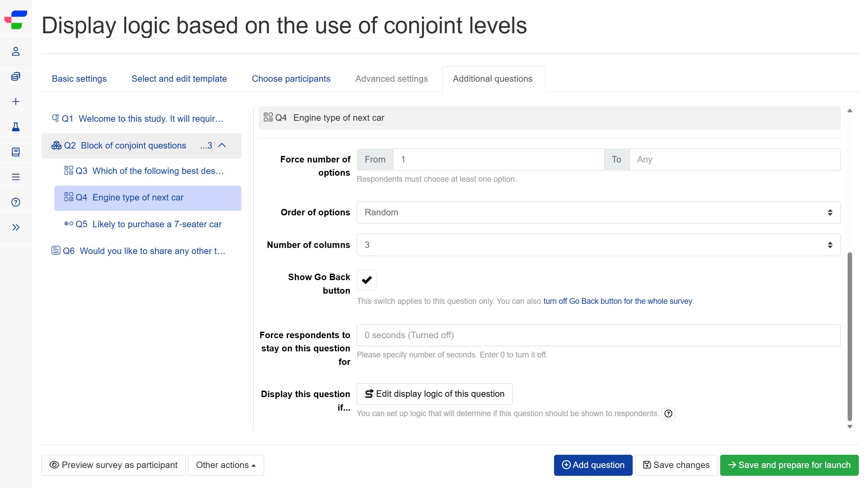Switch to Select and edit template tab
Screen dimensions: 868x488
coord(179,79)
